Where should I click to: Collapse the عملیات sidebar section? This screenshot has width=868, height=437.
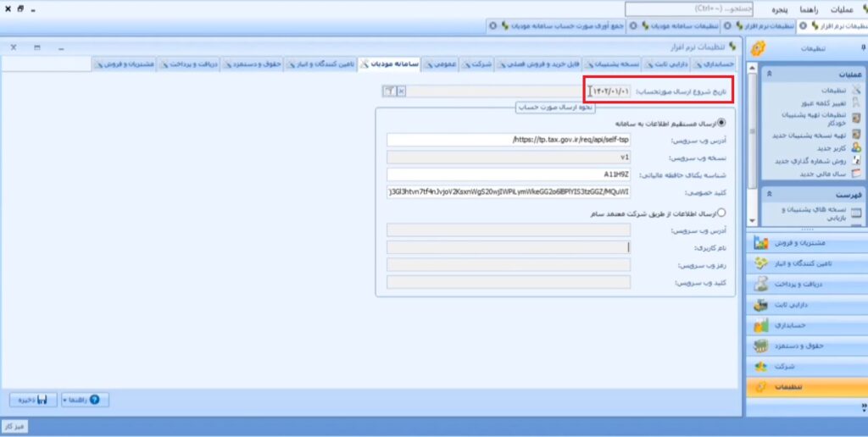(770, 75)
